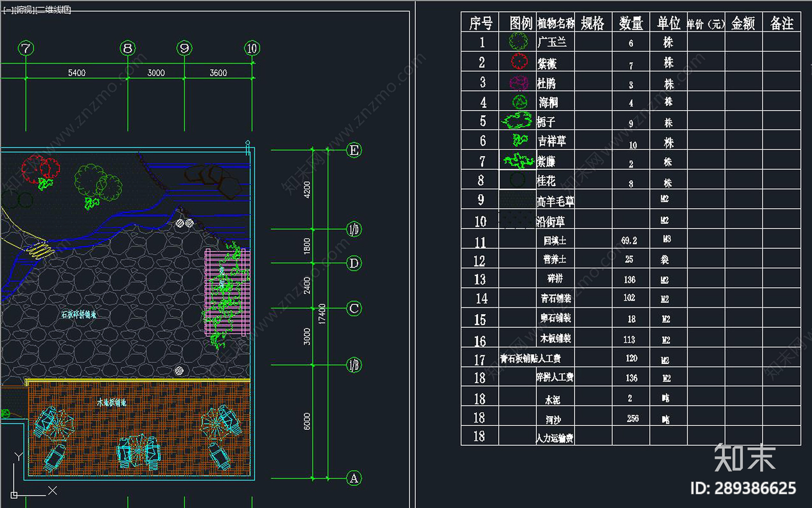Select the 吉祥草 legend symbol
Image resolution: width=812 pixels, height=508 pixels.
click(520, 140)
